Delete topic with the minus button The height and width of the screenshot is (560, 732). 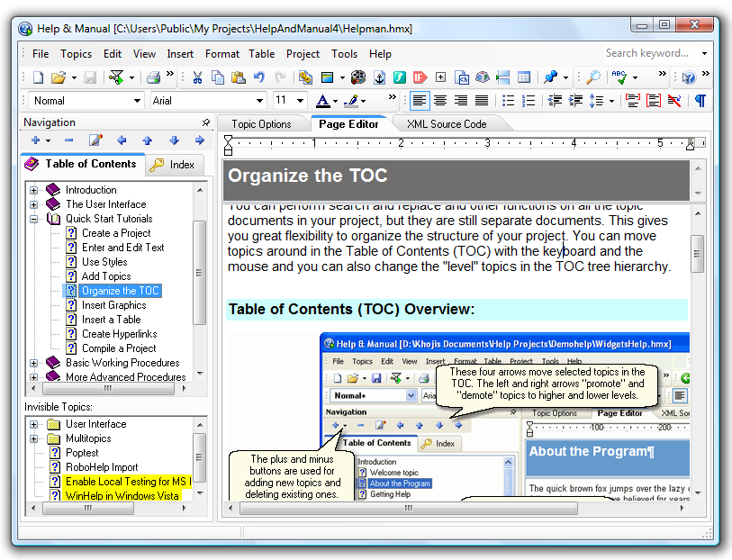[68, 140]
